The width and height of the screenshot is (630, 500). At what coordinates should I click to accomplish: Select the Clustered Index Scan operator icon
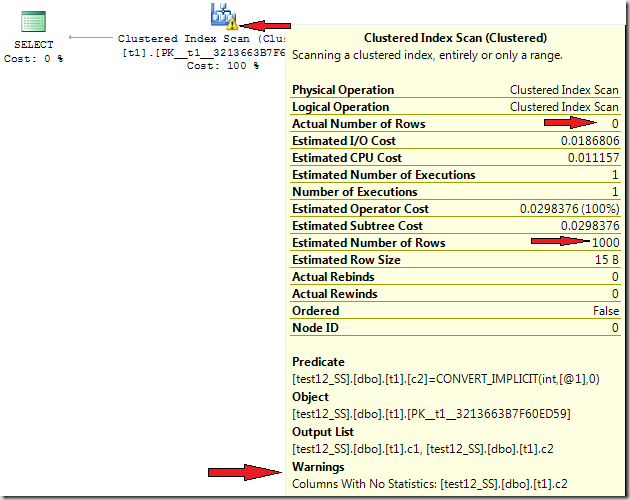tap(222, 14)
